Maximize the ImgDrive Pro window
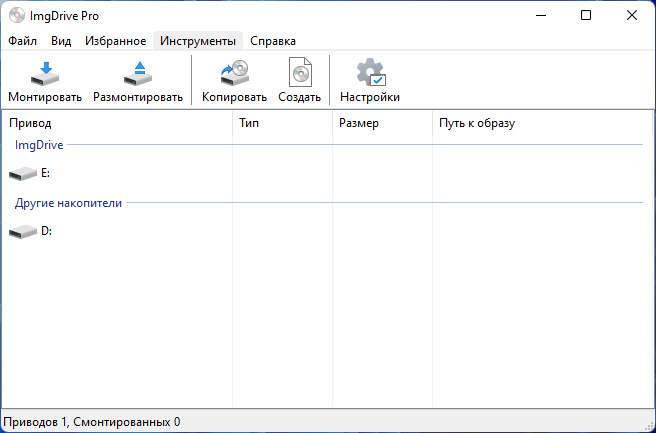 (586, 15)
